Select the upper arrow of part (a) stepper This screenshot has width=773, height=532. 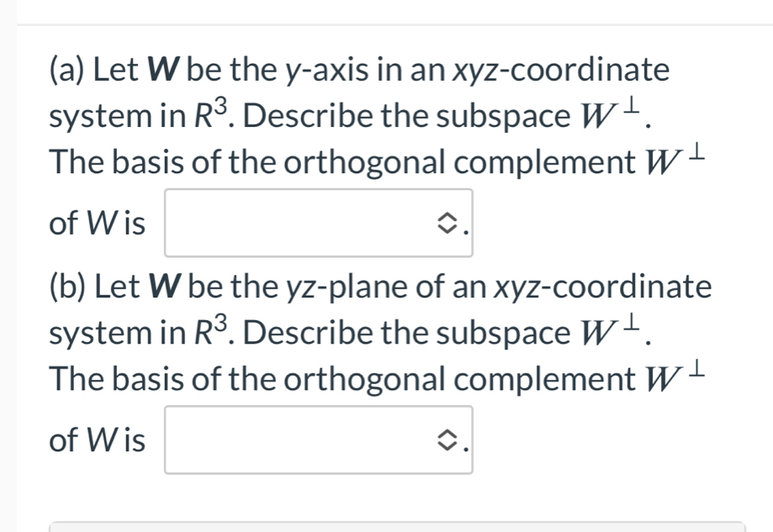(448, 214)
